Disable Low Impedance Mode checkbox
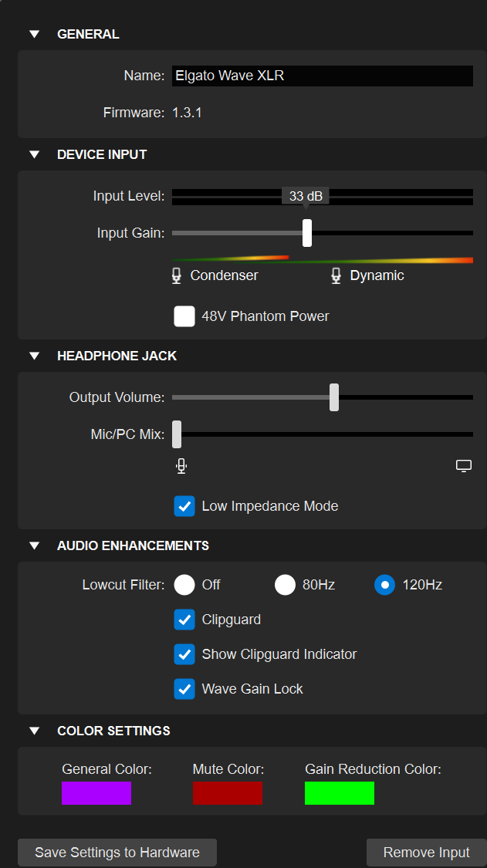Viewport: 487px width, 868px height. (184, 506)
